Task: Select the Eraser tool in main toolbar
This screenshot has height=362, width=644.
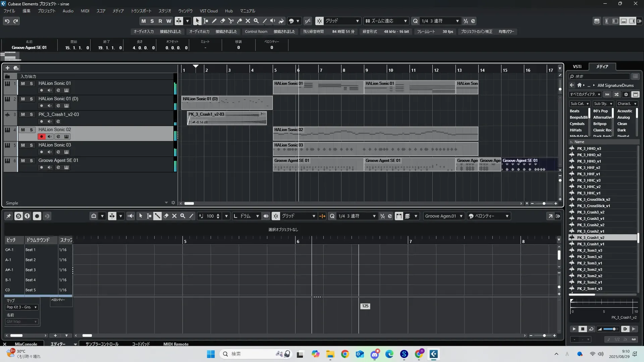Action: 222,21
